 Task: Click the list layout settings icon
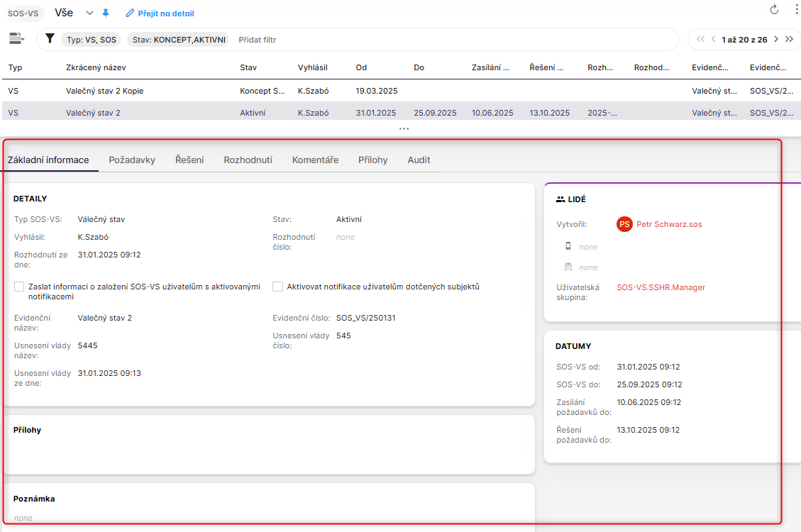point(16,39)
